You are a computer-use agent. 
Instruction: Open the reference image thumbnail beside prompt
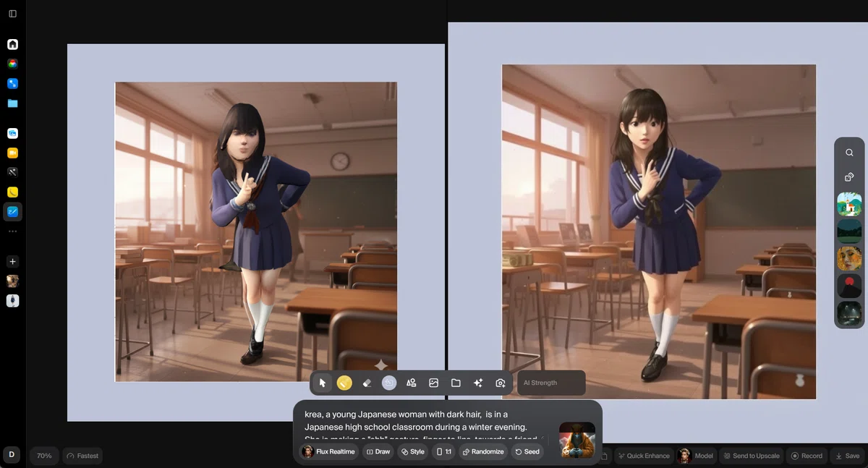[x=577, y=441]
